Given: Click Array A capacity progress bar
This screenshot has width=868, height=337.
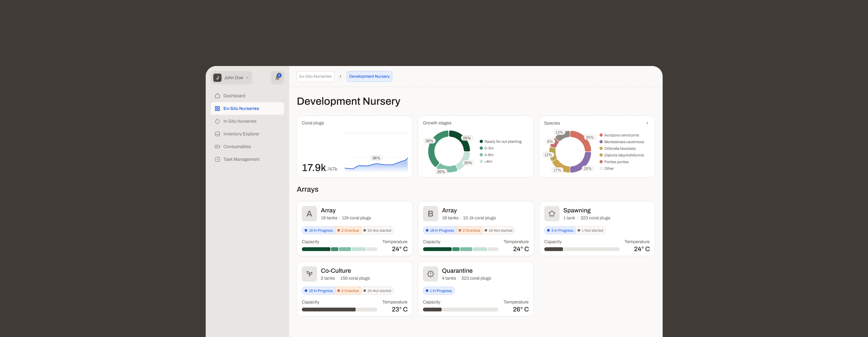Looking at the screenshot, I should (x=339, y=249).
